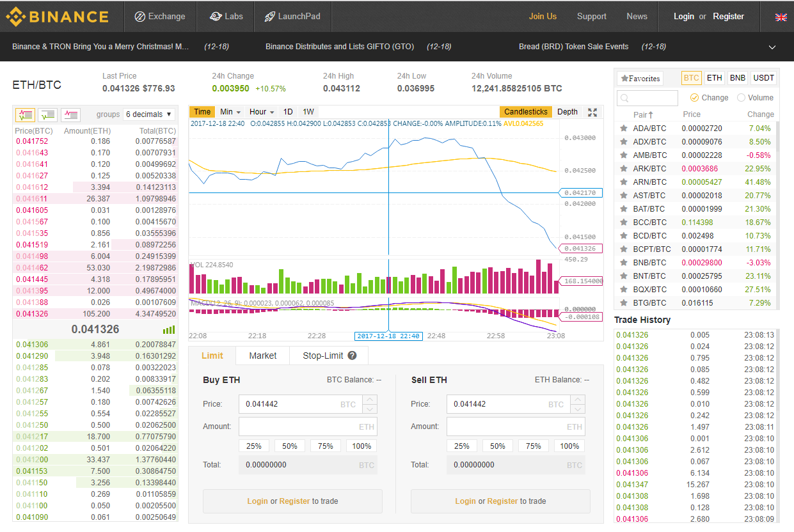Viewport: 794px width, 532px height.
Task: Expand the announcements chevron
Action: point(772,47)
